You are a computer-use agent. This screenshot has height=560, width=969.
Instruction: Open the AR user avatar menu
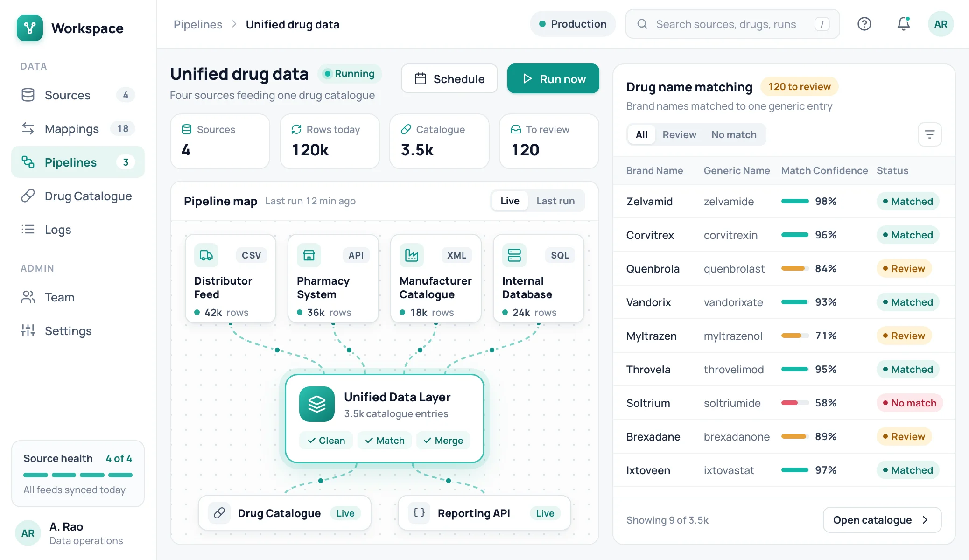[941, 24]
